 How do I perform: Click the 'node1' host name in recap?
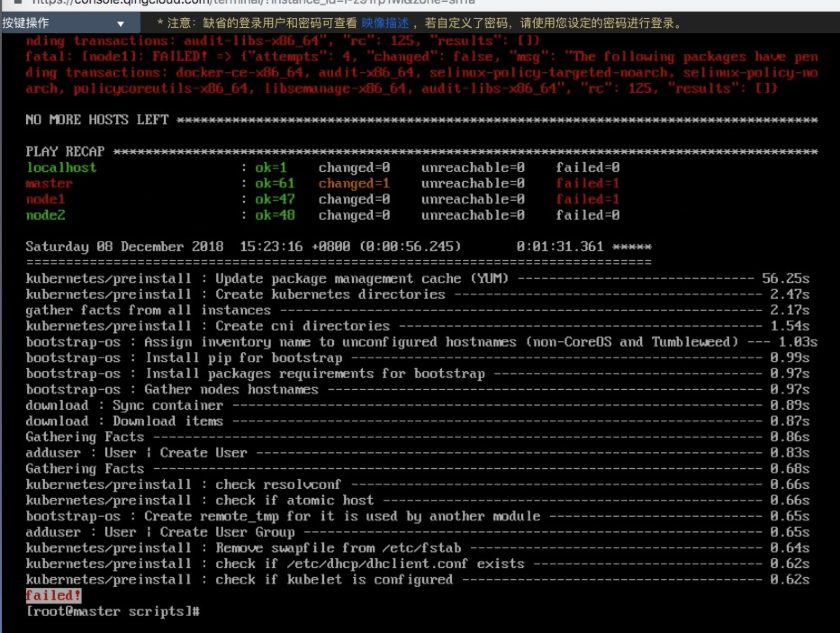[45, 199]
